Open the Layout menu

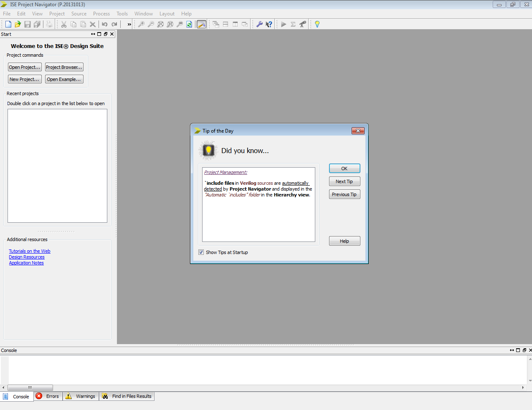point(167,14)
